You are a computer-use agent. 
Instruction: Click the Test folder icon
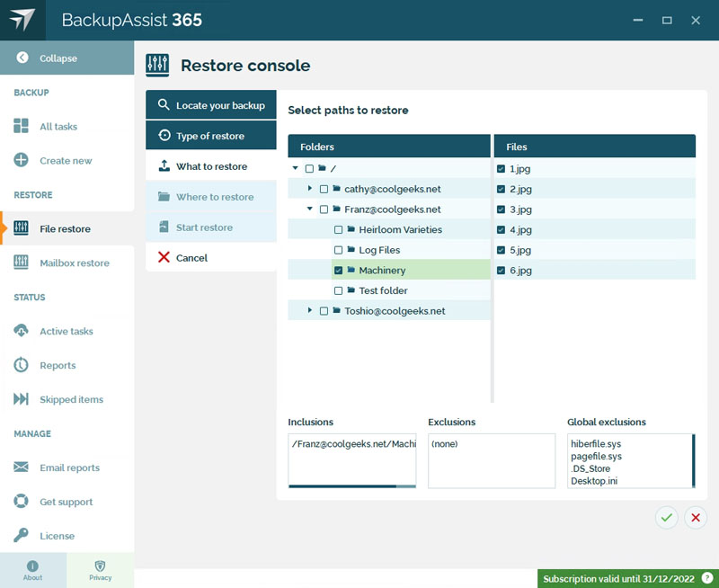tap(351, 290)
